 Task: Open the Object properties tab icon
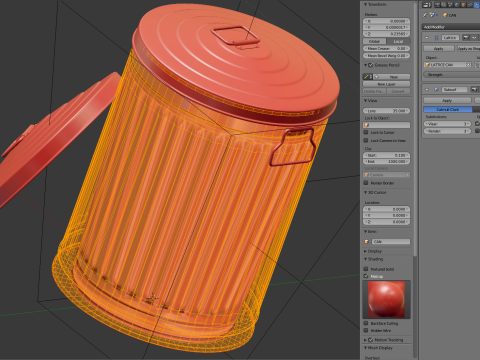coord(463,5)
